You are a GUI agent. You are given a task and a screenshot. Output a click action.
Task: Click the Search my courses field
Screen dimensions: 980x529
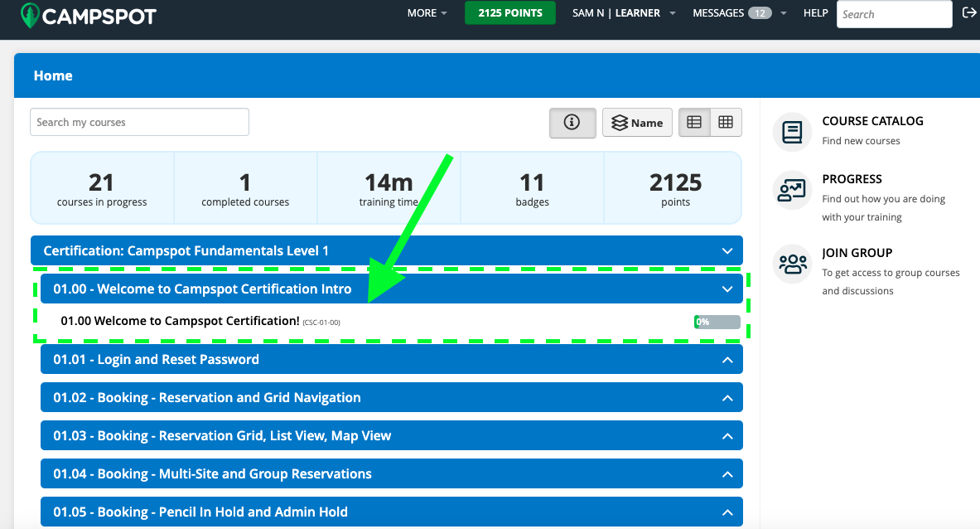point(139,122)
